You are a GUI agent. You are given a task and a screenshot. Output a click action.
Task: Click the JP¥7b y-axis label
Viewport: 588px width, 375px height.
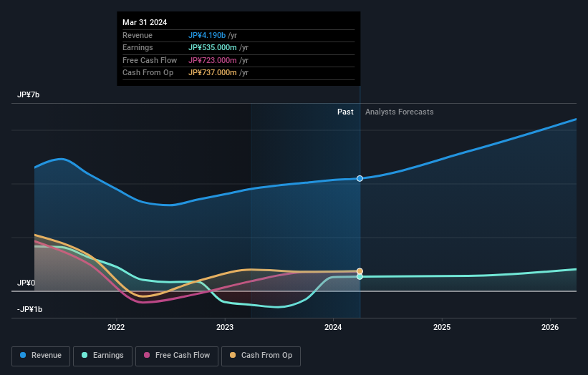(28, 94)
